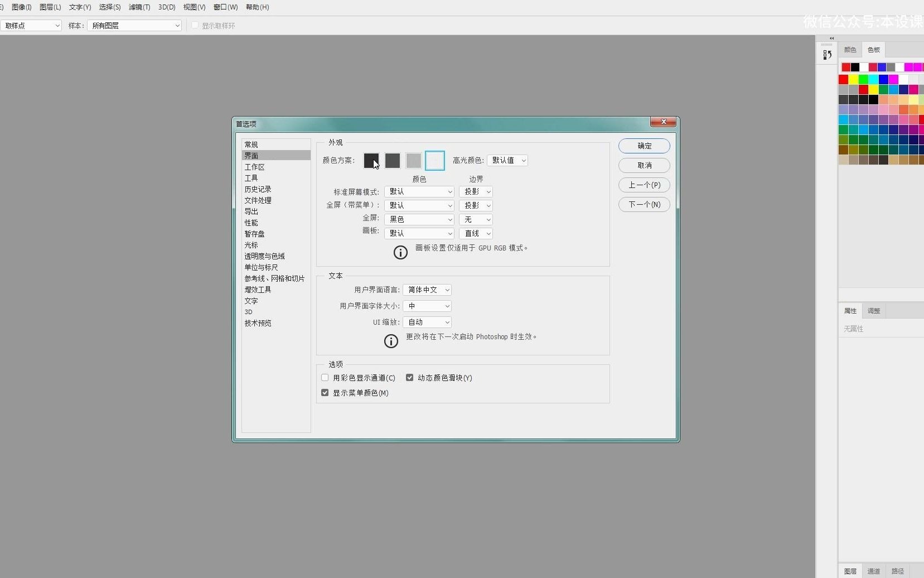
Task: Select the white interface color scheme swatch
Action: 435,161
